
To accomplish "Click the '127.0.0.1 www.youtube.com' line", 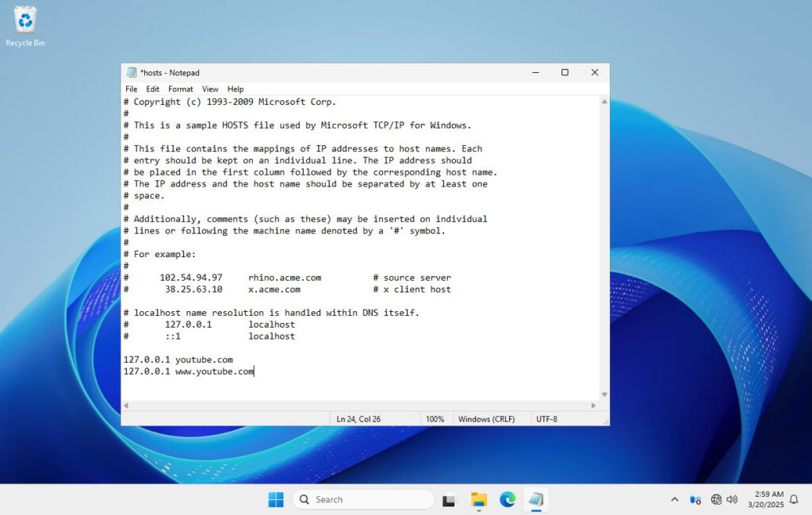I will point(189,371).
